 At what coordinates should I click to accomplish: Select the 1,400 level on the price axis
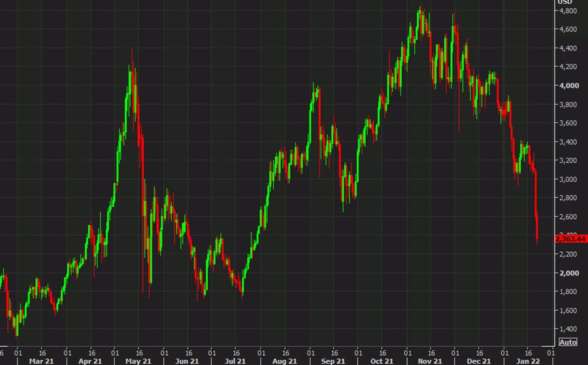click(x=566, y=329)
